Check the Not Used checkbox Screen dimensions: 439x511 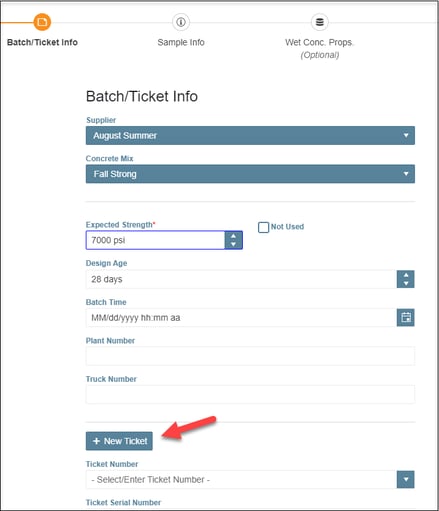tap(263, 227)
